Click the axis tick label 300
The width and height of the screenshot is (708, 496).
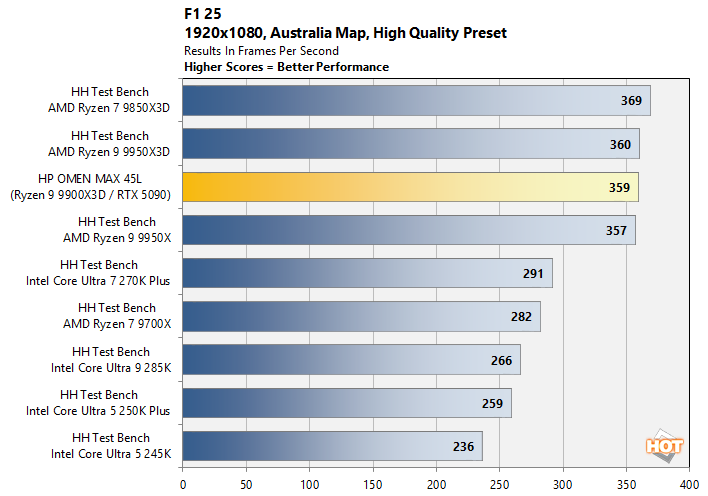(x=563, y=485)
